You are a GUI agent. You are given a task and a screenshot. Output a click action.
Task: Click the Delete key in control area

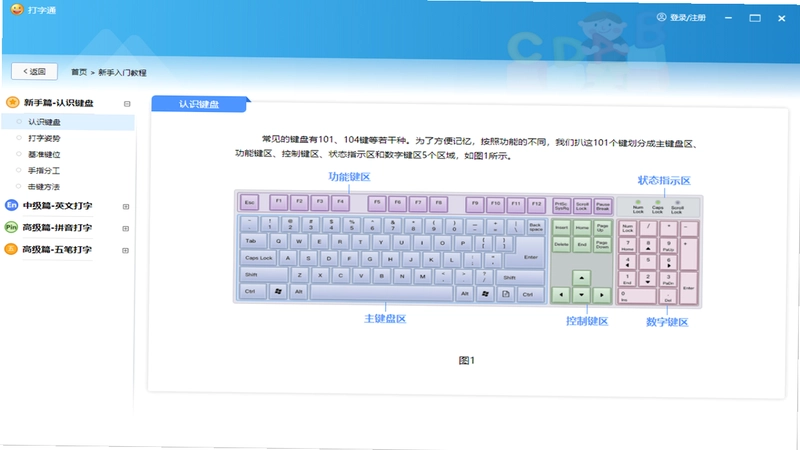561,244
